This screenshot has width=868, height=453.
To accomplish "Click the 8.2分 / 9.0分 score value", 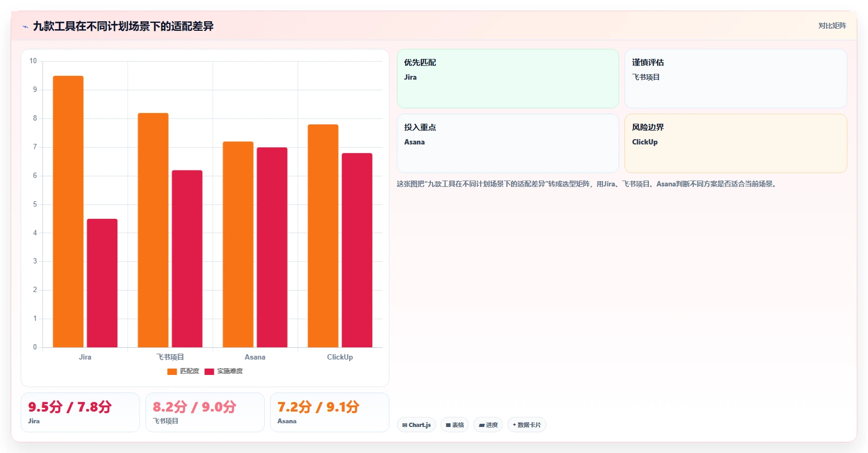I will click(195, 407).
